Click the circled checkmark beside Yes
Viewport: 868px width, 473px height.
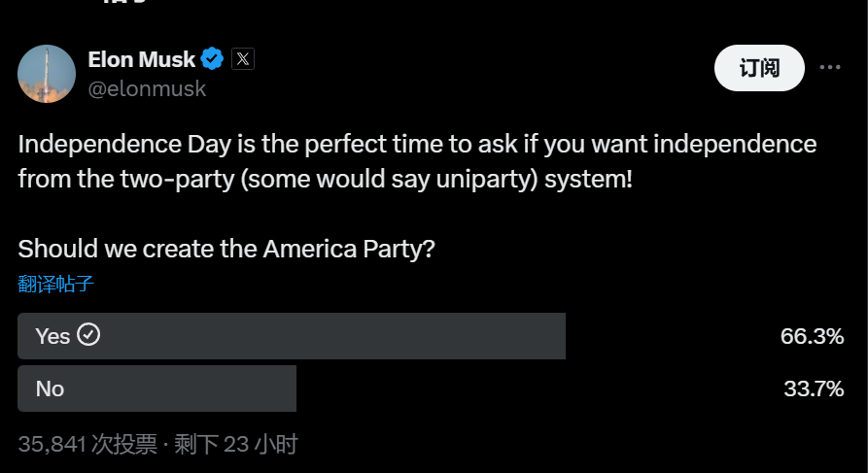tap(89, 335)
